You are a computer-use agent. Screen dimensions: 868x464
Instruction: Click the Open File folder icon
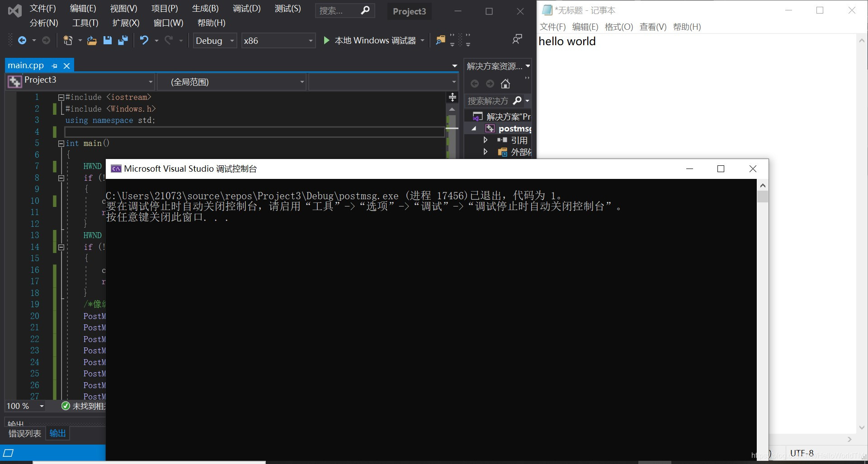pyautogui.click(x=92, y=41)
